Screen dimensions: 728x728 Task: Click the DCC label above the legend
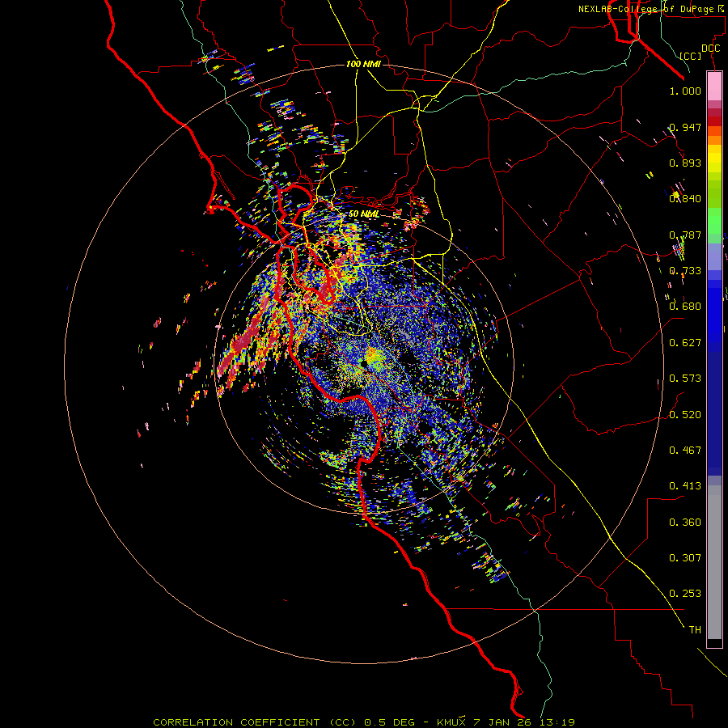(710, 49)
